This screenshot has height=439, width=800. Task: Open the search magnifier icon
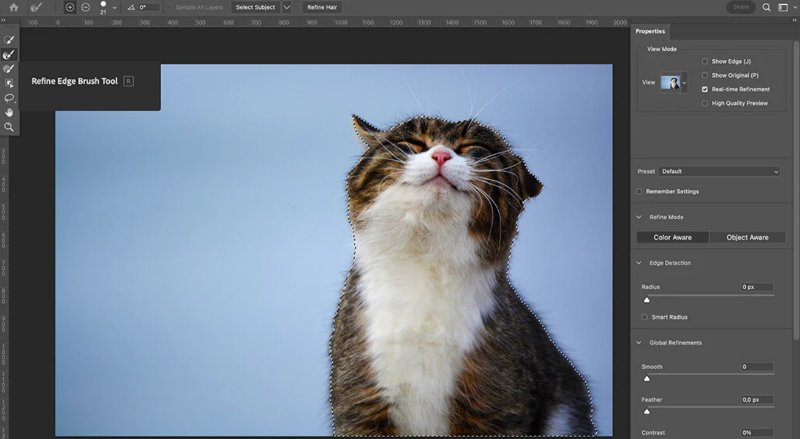[x=768, y=7]
